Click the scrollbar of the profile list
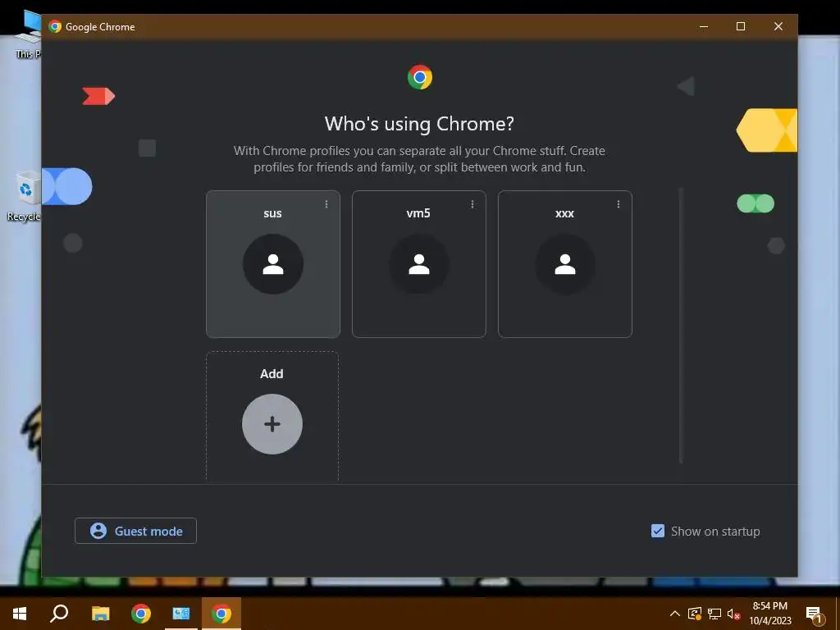840x630 pixels. (x=681, y=325)
